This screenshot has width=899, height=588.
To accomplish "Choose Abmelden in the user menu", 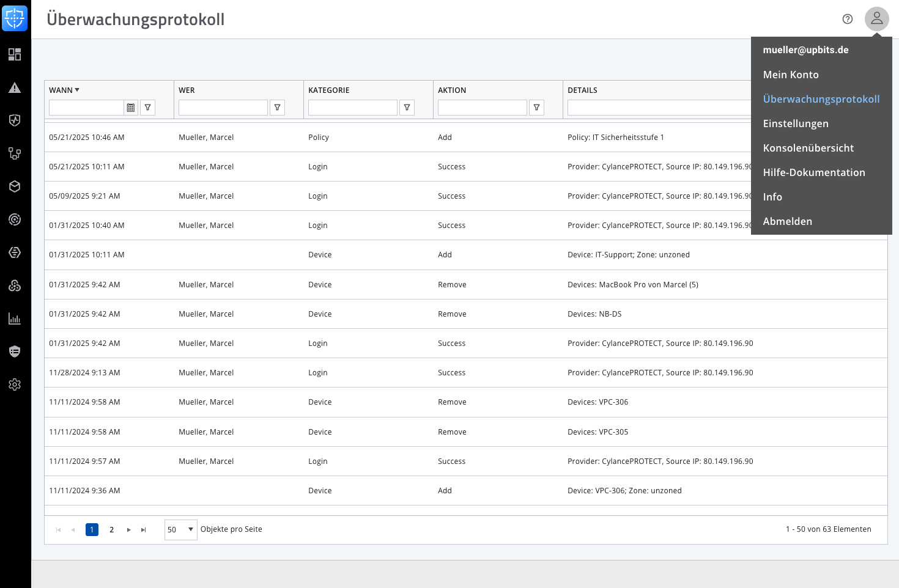I will point(788,221).
